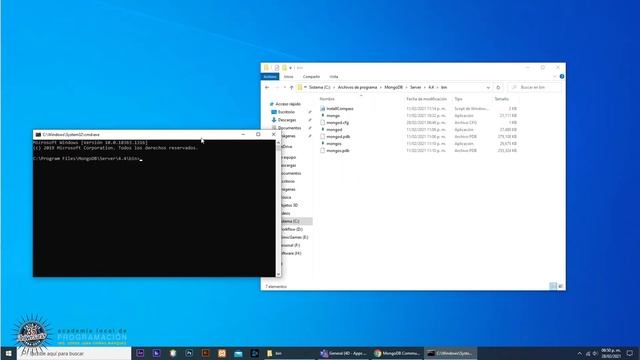The image size is (640, 360).
Task: Open quick access toolbar customize dropdown
Action: click(290, 68)
